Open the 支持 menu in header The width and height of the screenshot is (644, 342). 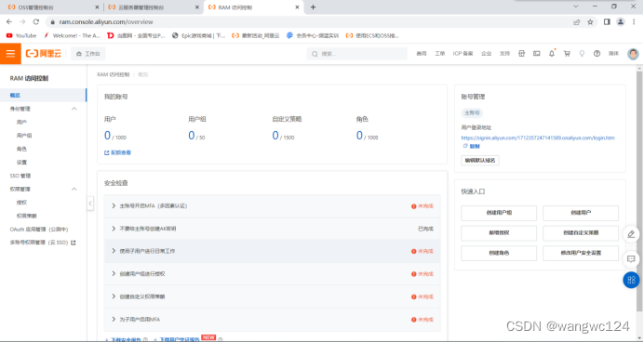point(504,54)
